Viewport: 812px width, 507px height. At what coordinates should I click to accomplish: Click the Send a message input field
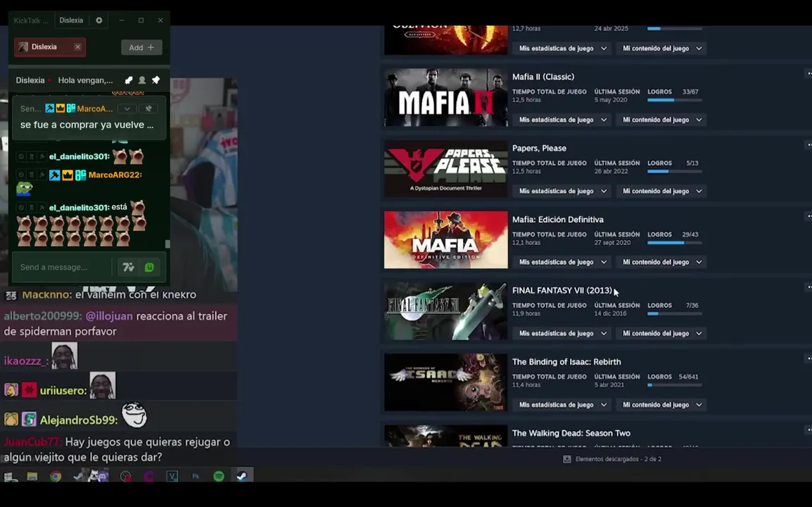(62, 267)
